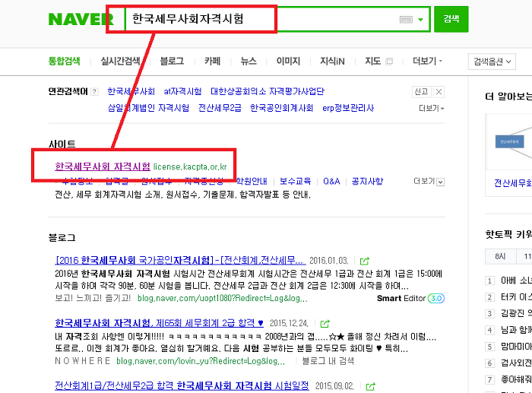Click new-window icon next to 지도

coord(389,62)
